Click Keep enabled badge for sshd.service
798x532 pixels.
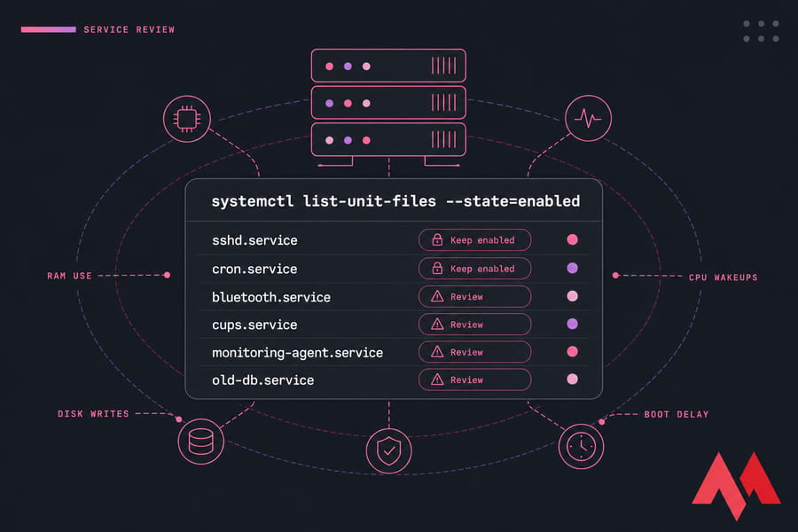pos(475,239)
